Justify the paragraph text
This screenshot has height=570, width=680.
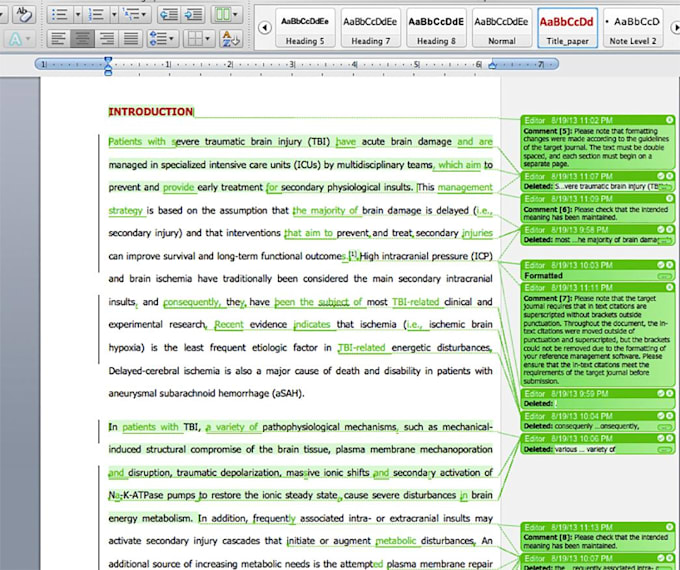131,39
